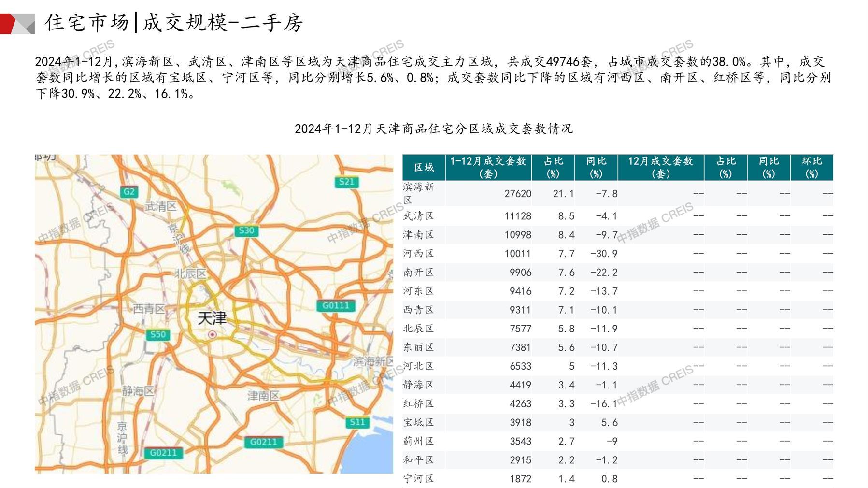The height and width of the screenshot is (488, 868).
Task: Click the S11 expressway shield
Action: click(357, 422)
